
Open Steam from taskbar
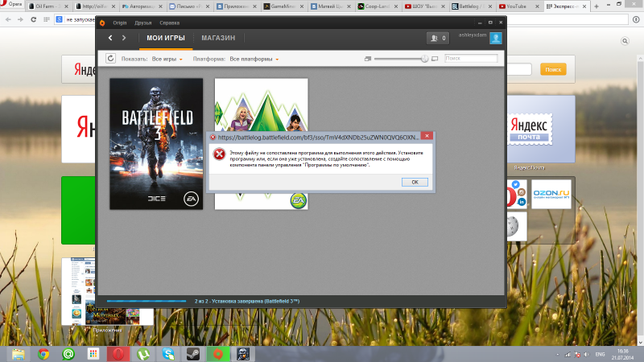(x=193, y=354)
